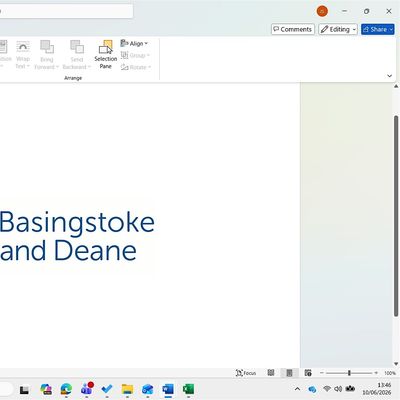Open the Comments pane
The width and height of the screenshot is (400, 400).
click(293, 29)
